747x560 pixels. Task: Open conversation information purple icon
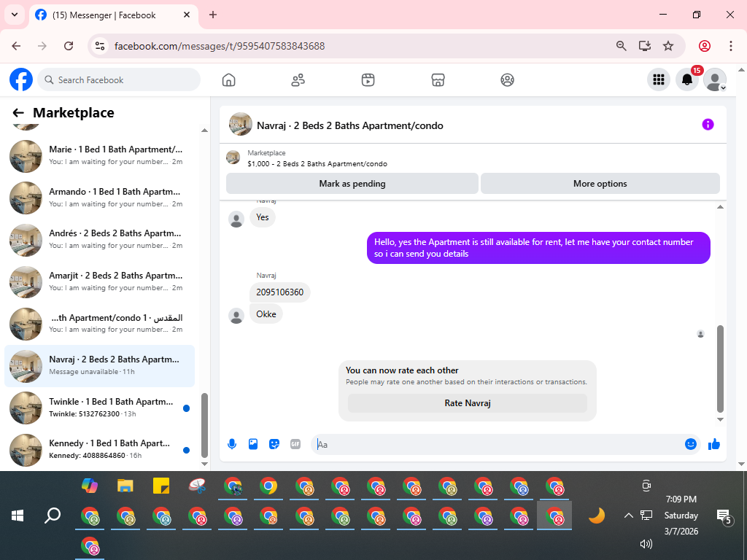coord(708,125)
